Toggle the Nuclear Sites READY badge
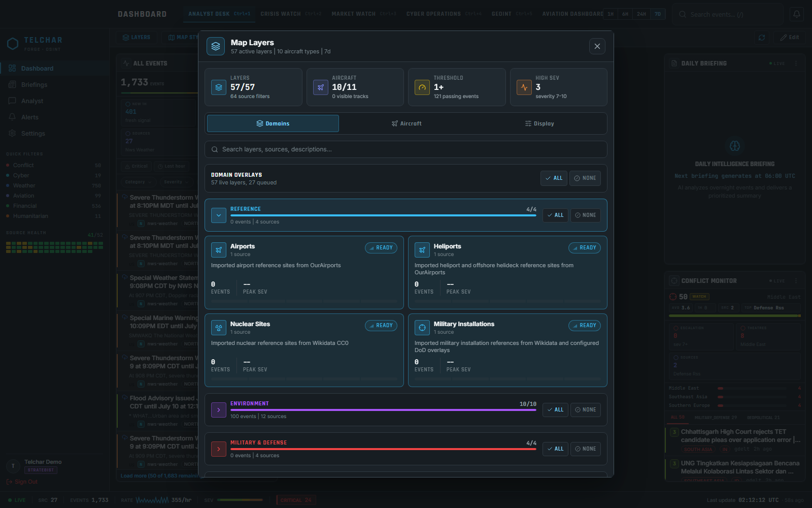812x508 pixels. tap(381, 326)
